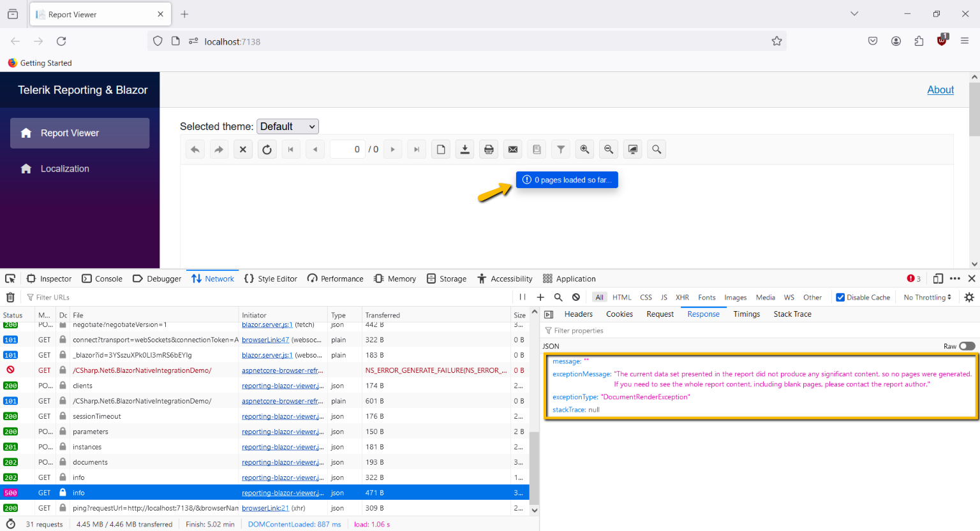The height and width of the screenshot is (531, 980).
Task: Search network requests with magnifier icon
Action: click(558, 297)
